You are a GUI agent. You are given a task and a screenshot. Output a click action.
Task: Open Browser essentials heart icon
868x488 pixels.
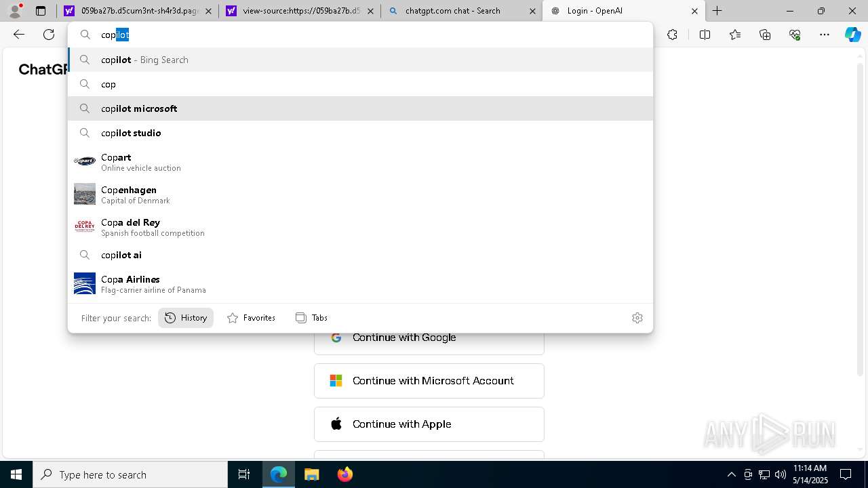795,35
